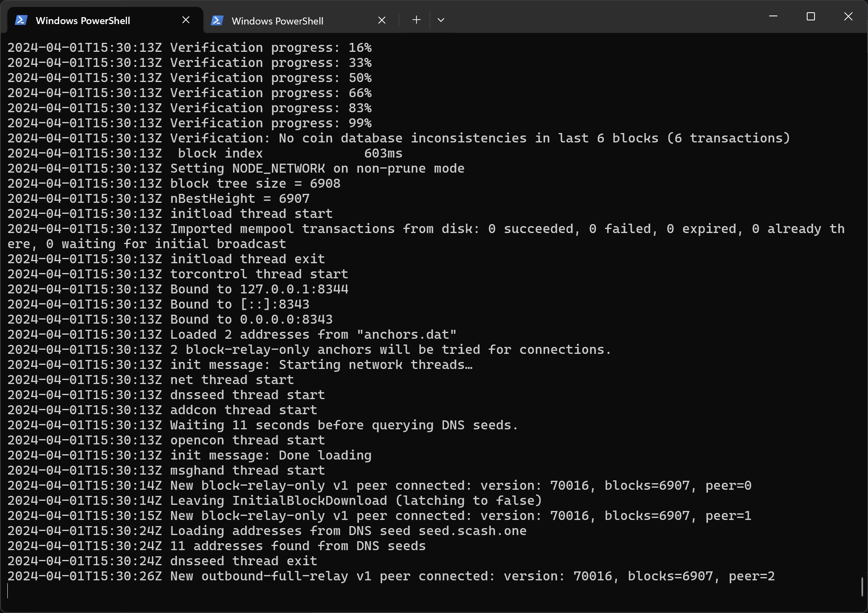Click 'Bound to 127.0.0.1:8344' line
The width and height of the screenshot is (868, 613).
click(x=178, y=289)
